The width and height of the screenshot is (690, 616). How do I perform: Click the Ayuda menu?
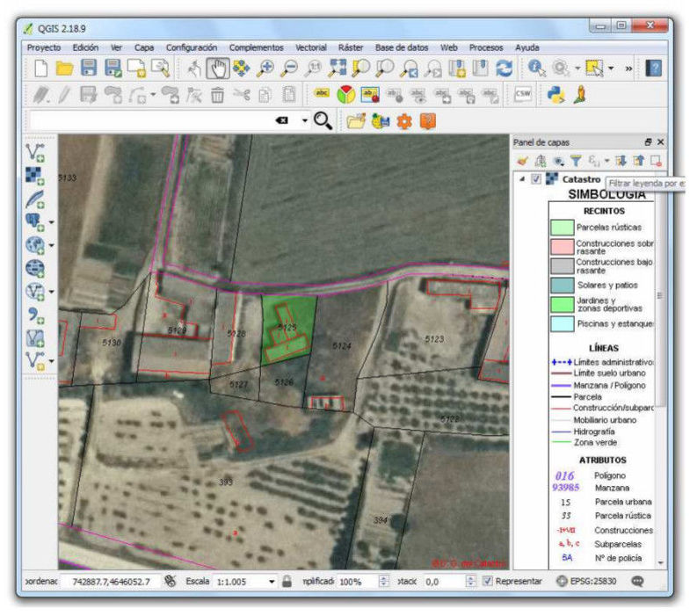(x=527, y=47)
